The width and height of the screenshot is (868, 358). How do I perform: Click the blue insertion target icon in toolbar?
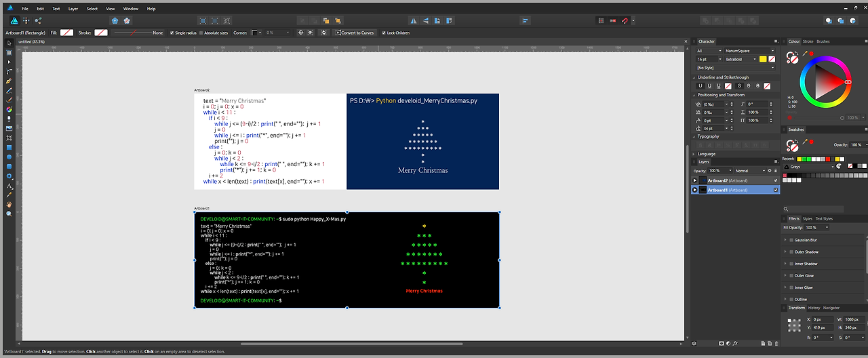tap(115, 20)
